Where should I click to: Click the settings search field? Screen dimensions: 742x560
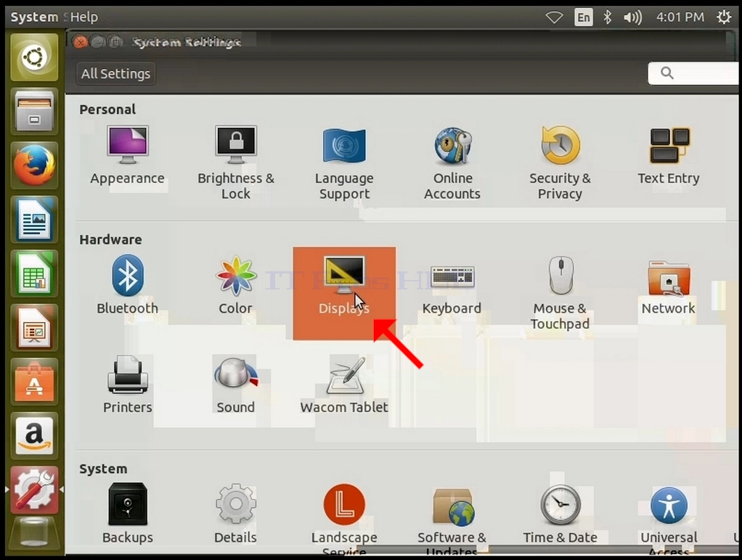click(693, 73)
